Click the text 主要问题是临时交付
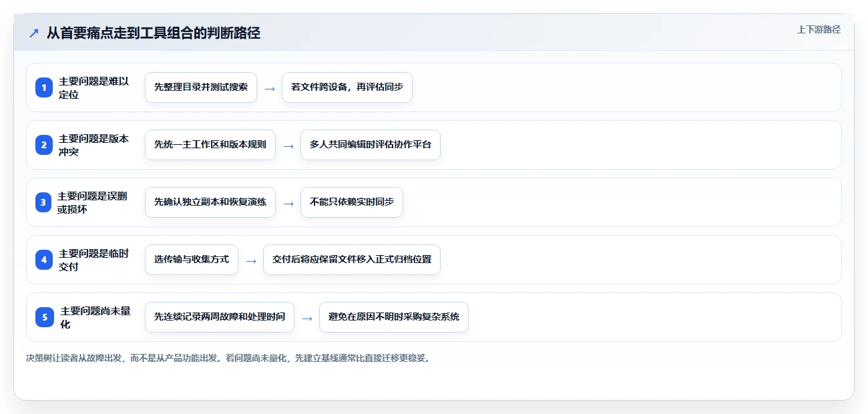Screen dimensions: 868x414 [94, 260]
